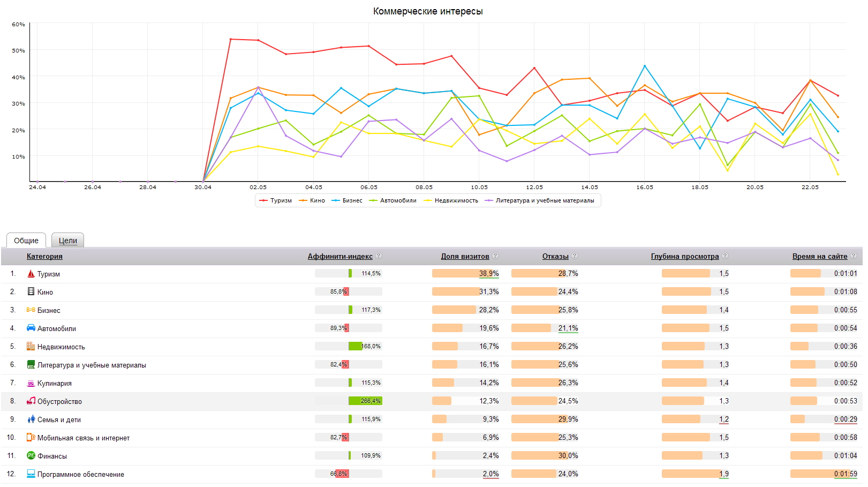
Task: Click the Кулинария category name
Action: pos(55,383)
